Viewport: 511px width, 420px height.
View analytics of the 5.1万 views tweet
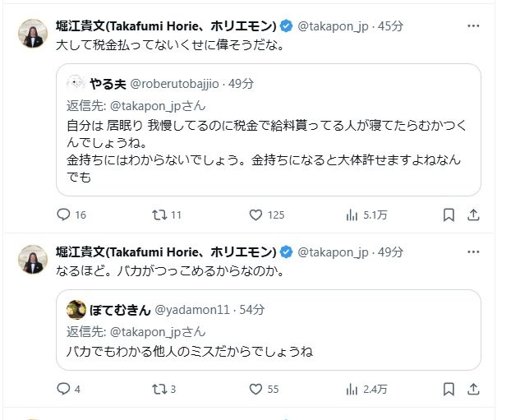(x=353, y=215)
